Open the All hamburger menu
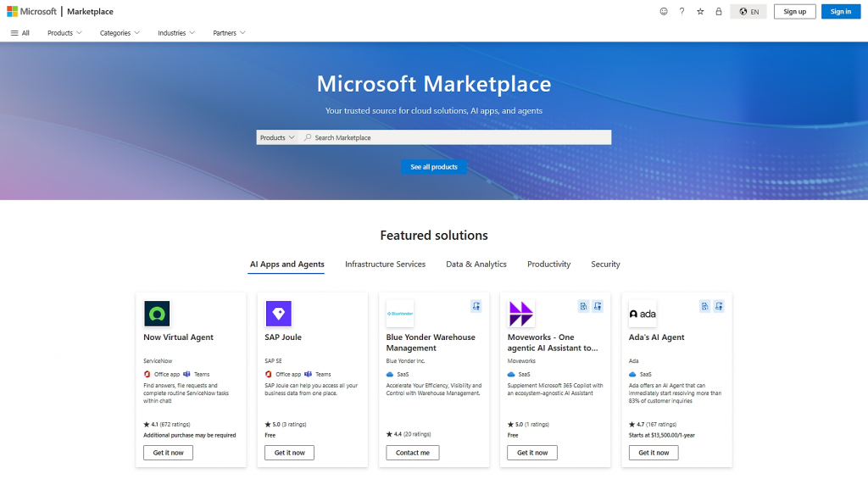The height and width of the screenshot is (479, 868). pos(20,33)
